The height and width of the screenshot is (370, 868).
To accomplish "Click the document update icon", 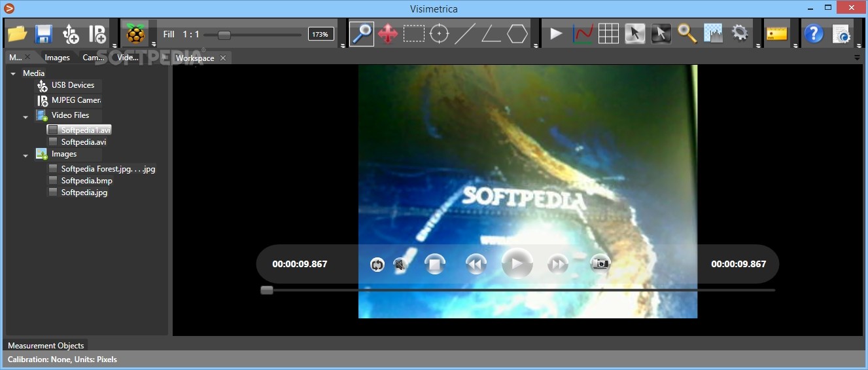I will [841, 33].
